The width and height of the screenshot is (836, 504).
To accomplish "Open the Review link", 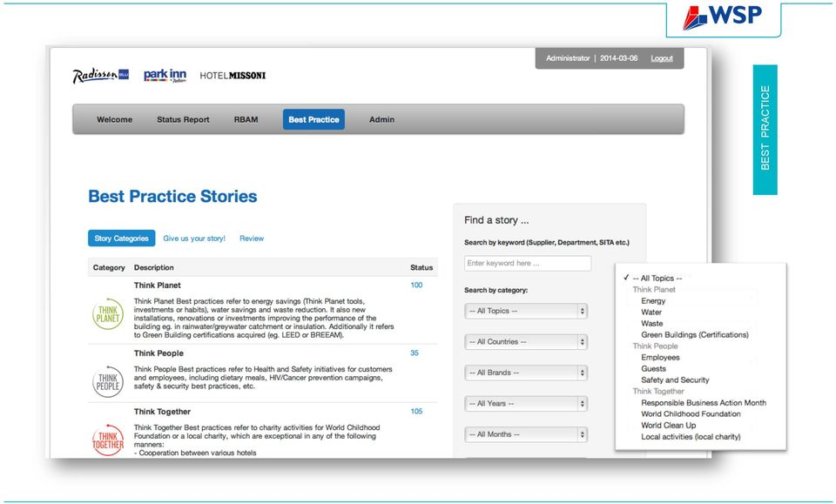I will coord(252,239).
